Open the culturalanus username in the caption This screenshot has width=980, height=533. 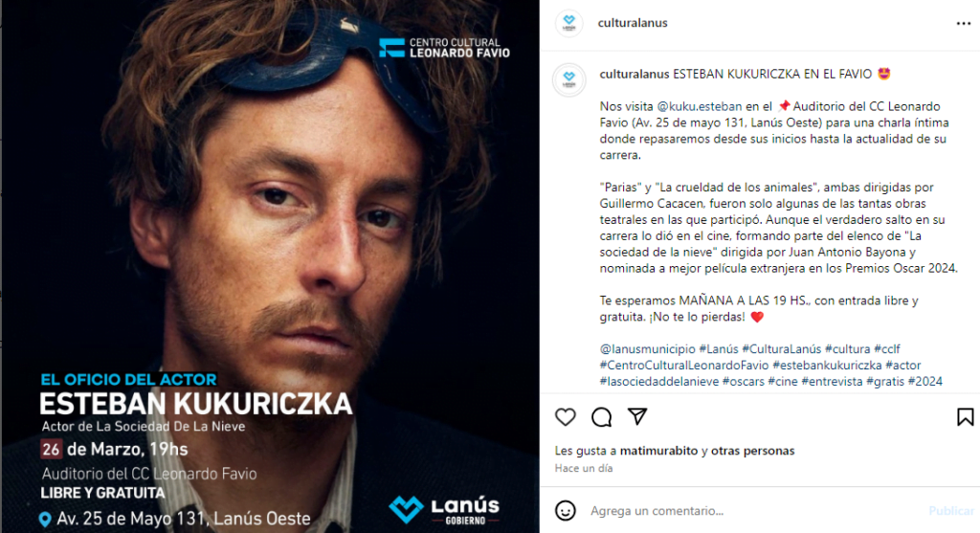(635, 75)
